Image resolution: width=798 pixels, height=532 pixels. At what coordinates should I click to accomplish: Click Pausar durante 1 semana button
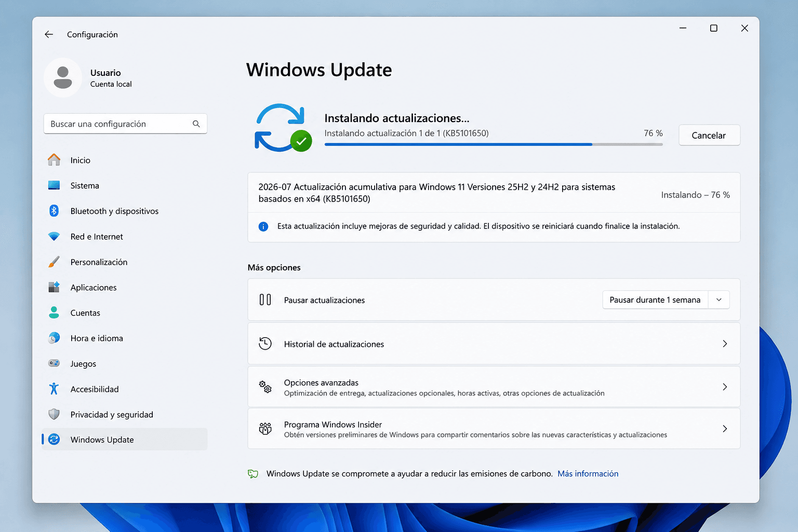pos(655,300)
